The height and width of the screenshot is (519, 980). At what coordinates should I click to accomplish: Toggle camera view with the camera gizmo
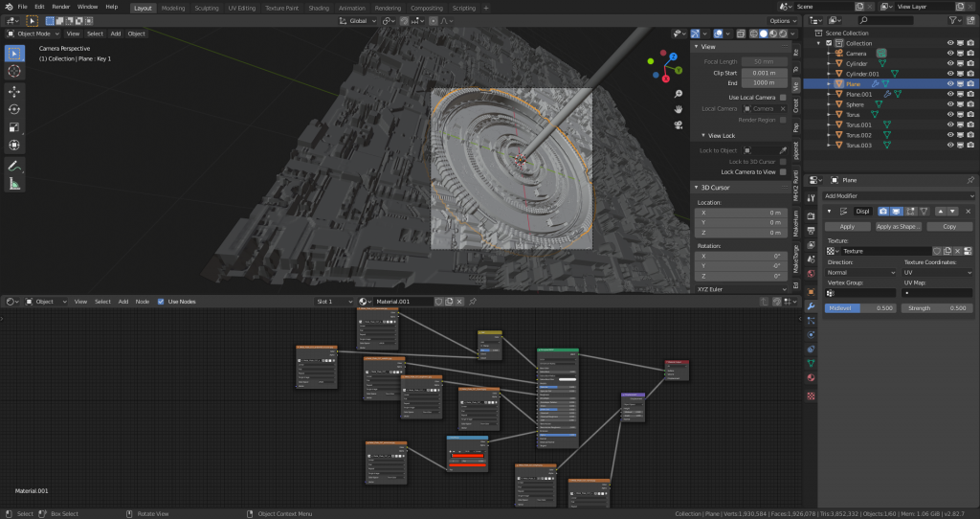679,124
